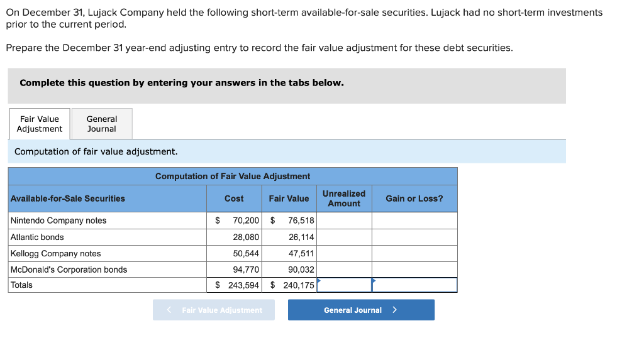Viewport: 644px width, 338px height.
Task: Click the chevron arrow on General Journal button
Action: (395, 310)
